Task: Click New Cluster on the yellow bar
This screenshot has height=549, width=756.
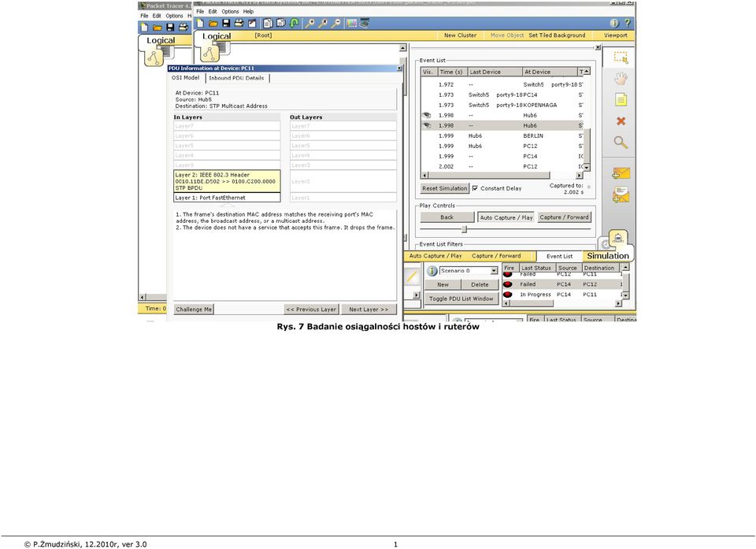Action: pos(460,35)
